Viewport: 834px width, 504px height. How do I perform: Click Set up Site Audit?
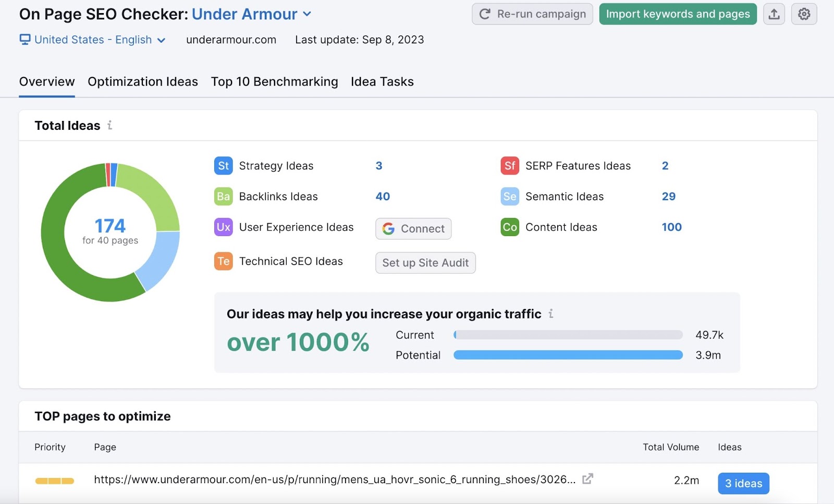click(x=425, y=263)
